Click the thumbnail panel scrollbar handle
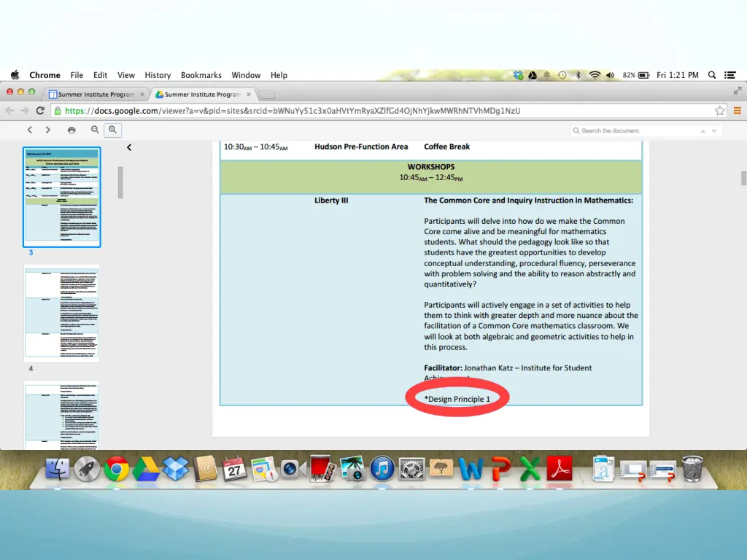The height and width of the screenshot is (560, 747). pyautogui.click(x=120, y=182)
